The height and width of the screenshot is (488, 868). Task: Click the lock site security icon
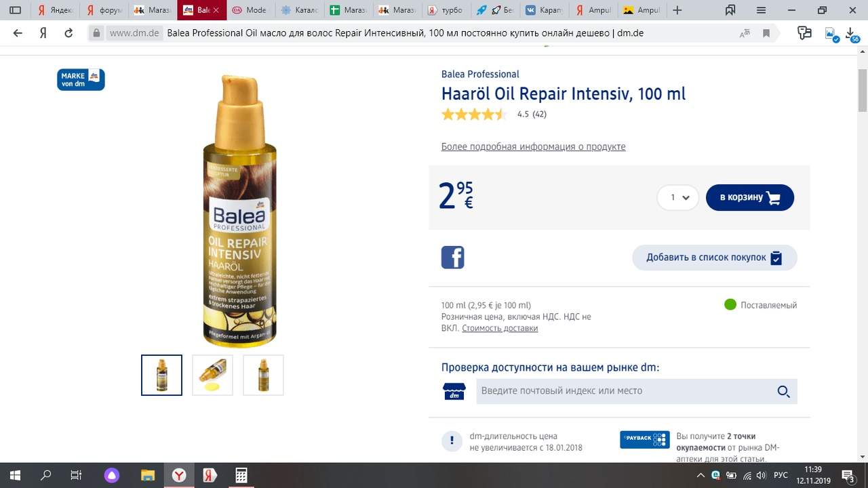(97, 33)
